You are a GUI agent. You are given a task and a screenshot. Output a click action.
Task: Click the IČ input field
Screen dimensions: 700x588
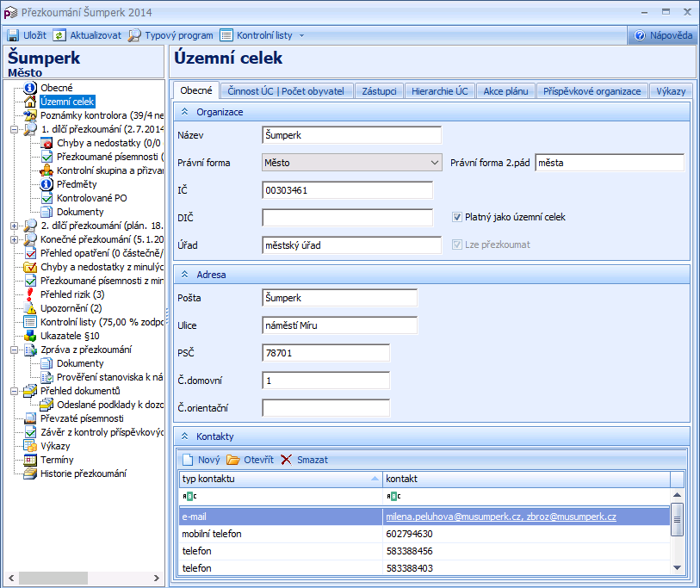point(347,190)
